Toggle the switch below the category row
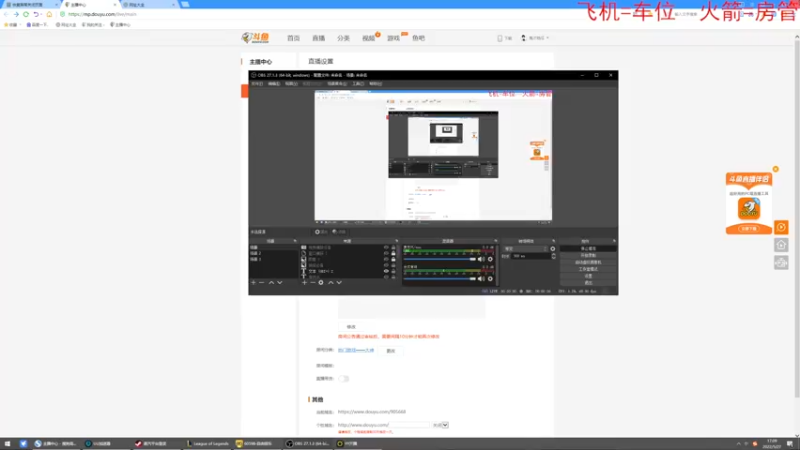The width and height of the screenshot is (800, 450). tap(343, 379)
